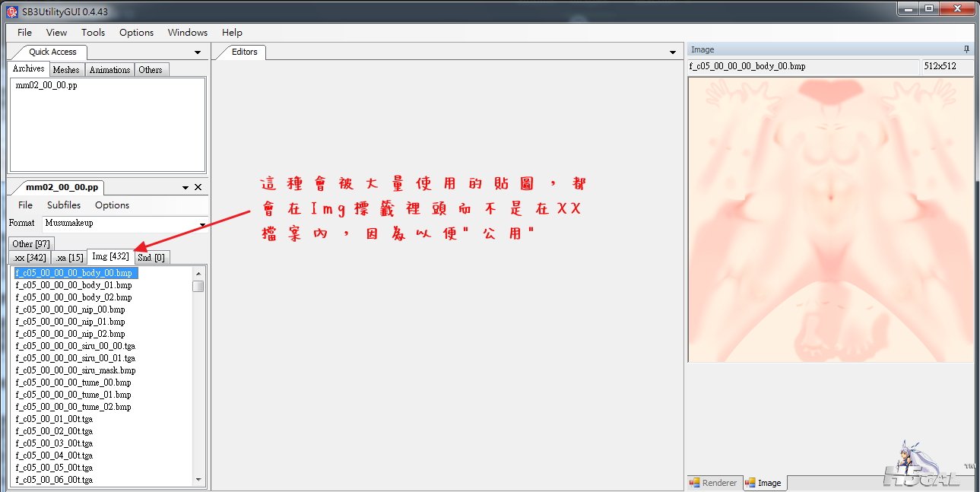The image size is (980, 492).
Task: Select f_c05_00_00_00_tume_00.bmp
Action: tap(73, 382)
